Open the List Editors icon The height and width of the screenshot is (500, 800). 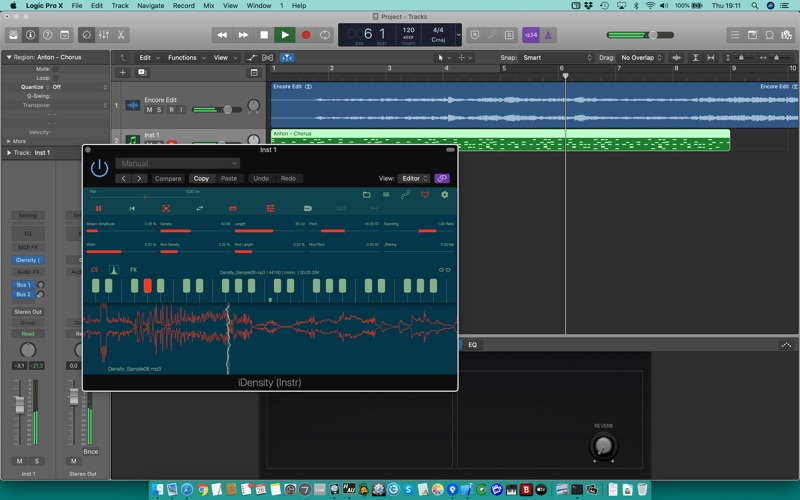[735, 35]
